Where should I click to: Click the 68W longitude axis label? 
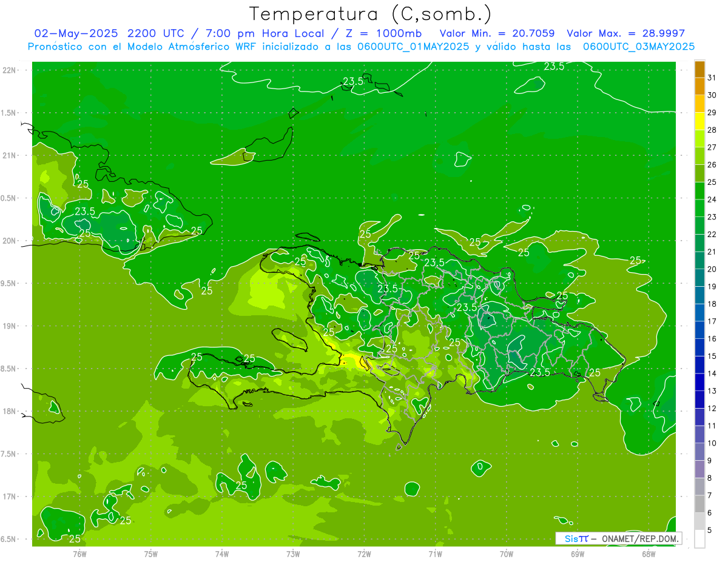click(x=649, y=554)
